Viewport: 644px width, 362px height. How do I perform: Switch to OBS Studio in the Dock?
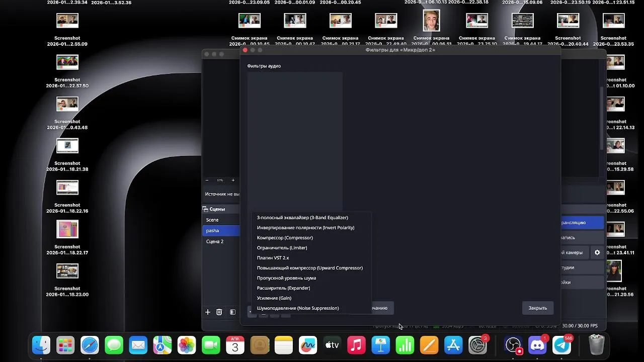pyautogui.click(x=513, y=345)
